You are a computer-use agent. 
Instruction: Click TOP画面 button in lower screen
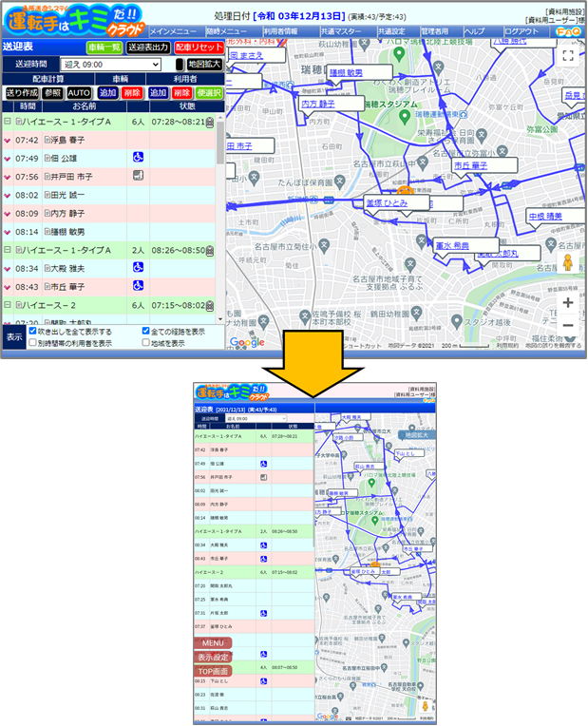pyautogui.click(x=213, y=671)
